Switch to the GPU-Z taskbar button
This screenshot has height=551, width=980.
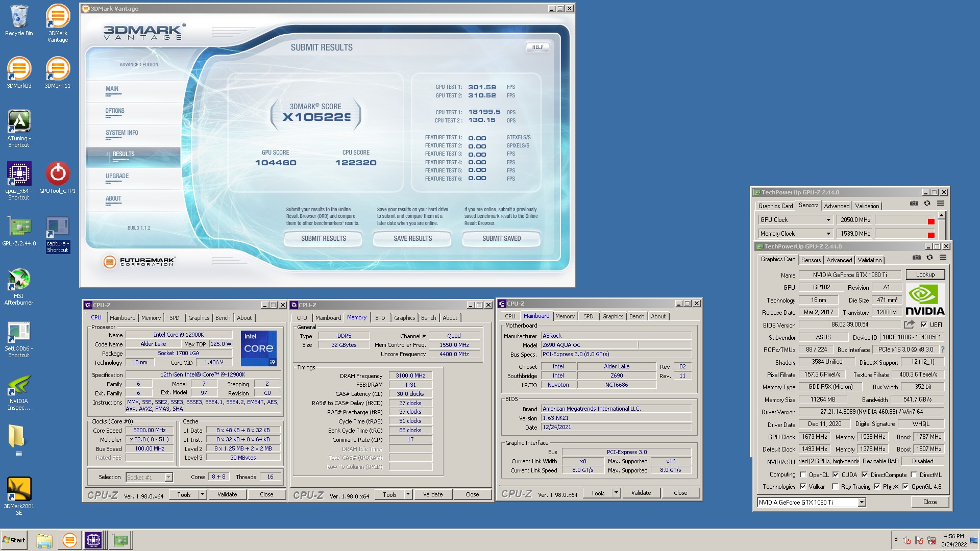pyautogui.click(x=120, y=540)
